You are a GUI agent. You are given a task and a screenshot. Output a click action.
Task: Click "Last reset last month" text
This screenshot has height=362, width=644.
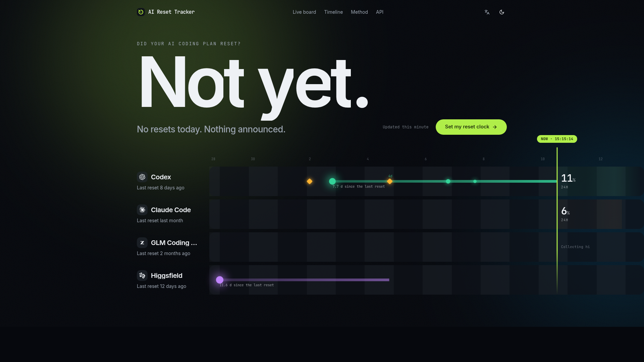tap(160, 221)
